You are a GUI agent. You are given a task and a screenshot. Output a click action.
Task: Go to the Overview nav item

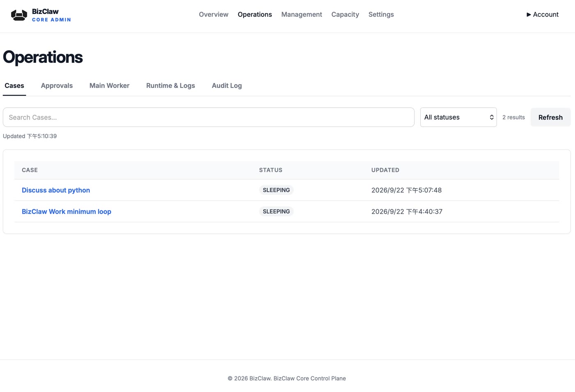(x=214, y=14)
